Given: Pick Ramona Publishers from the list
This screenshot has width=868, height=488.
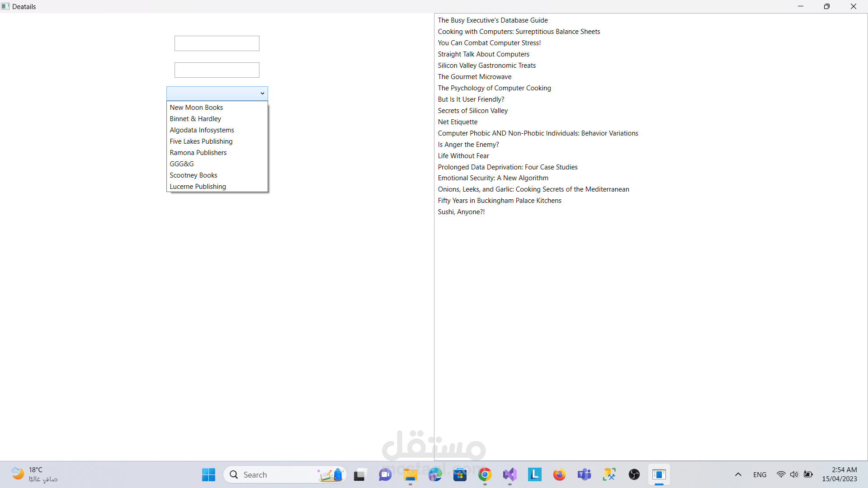Looking at the screenshot, I should click(x=198, y=153).
